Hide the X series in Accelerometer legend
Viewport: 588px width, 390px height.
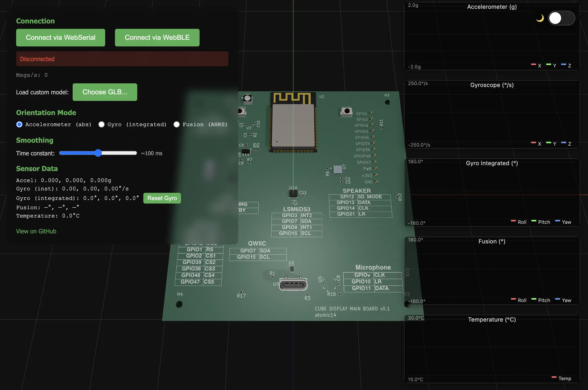pos(536,65)
